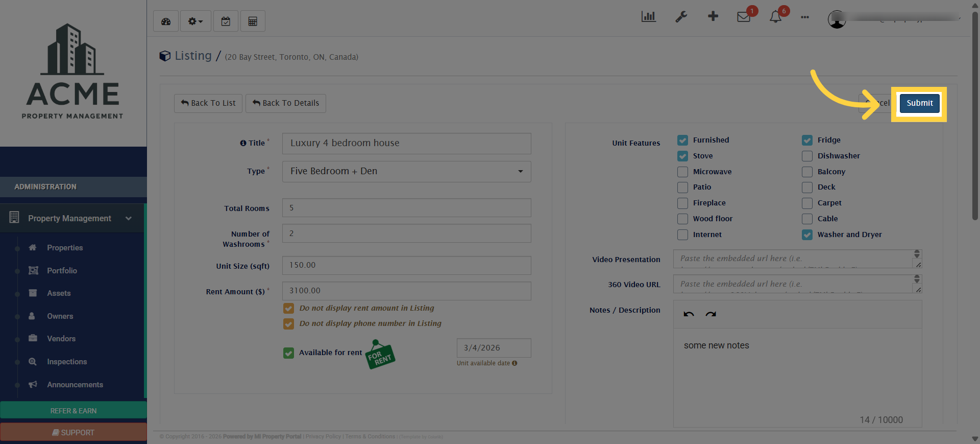
Task: Open the Terms & Conditions link
Action: pyautogui.click(x=370, y=437)
